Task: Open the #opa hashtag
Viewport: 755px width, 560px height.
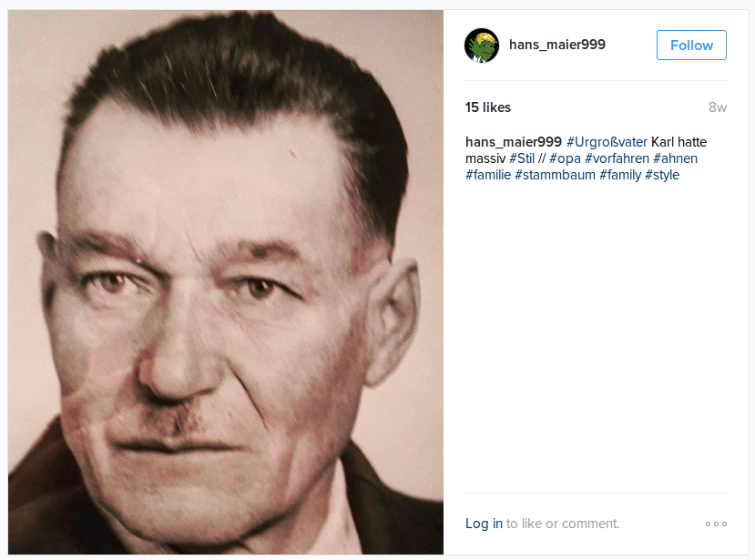Action: (x=565, y=158)
